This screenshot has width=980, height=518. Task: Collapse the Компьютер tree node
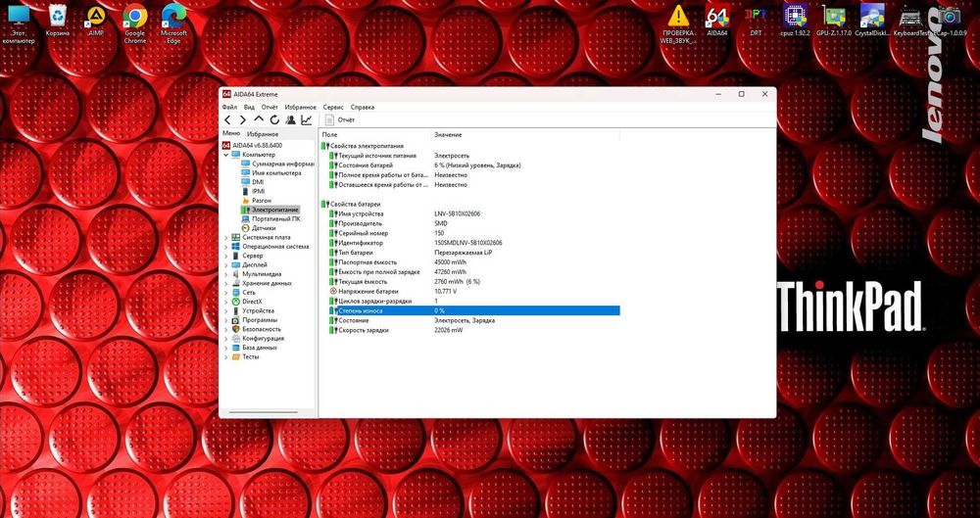[226, 155]
